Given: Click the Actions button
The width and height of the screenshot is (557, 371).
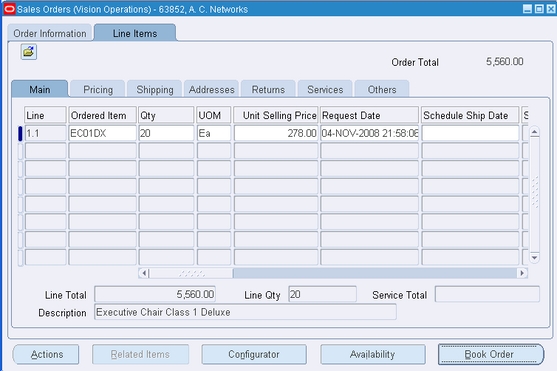Looking at the screenshot, I should (46, 354).
